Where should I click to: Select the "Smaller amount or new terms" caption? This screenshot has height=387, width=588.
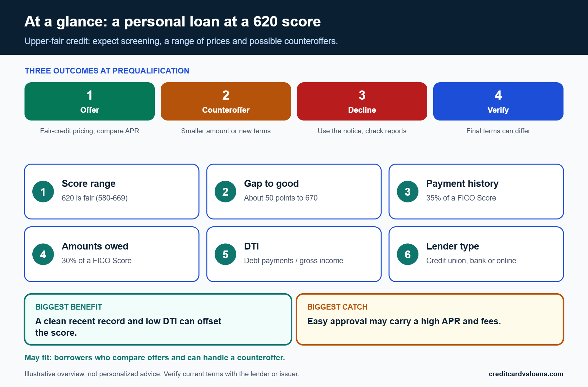[226, 131]
